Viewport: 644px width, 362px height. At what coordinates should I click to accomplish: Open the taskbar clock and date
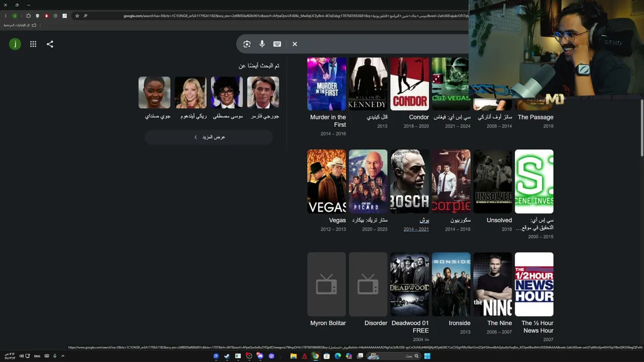click(10, 356)
